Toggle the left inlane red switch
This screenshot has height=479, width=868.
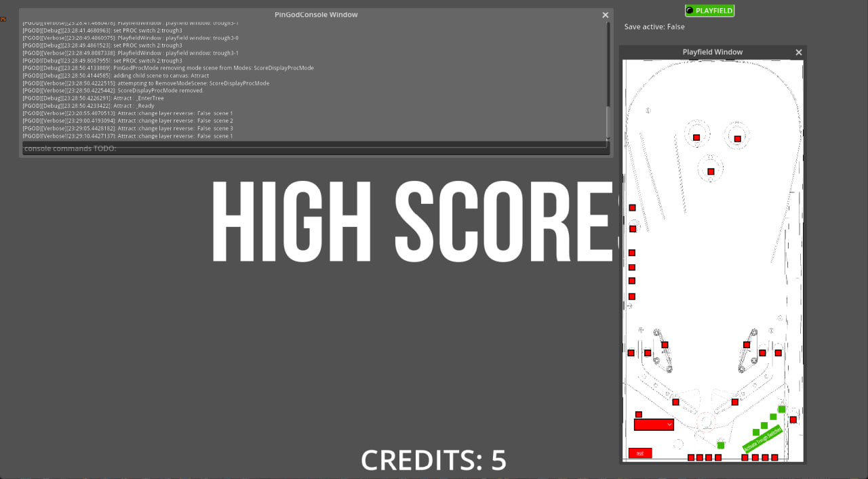click(x=648, y=353)
